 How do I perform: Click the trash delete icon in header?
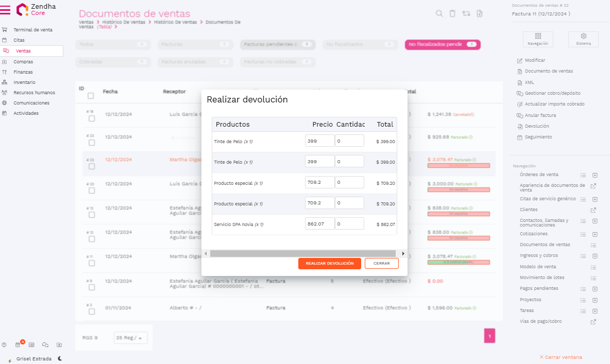pos(452,14)
